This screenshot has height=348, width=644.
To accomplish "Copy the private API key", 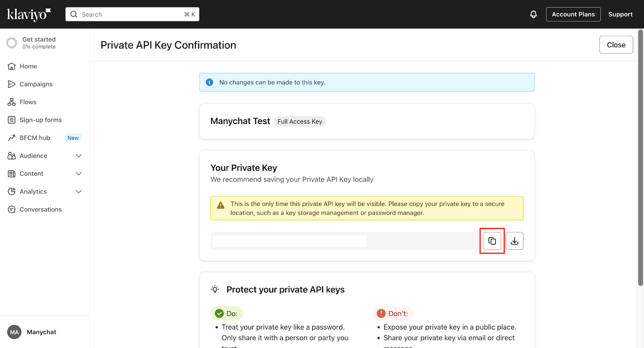I will [492, 241].
